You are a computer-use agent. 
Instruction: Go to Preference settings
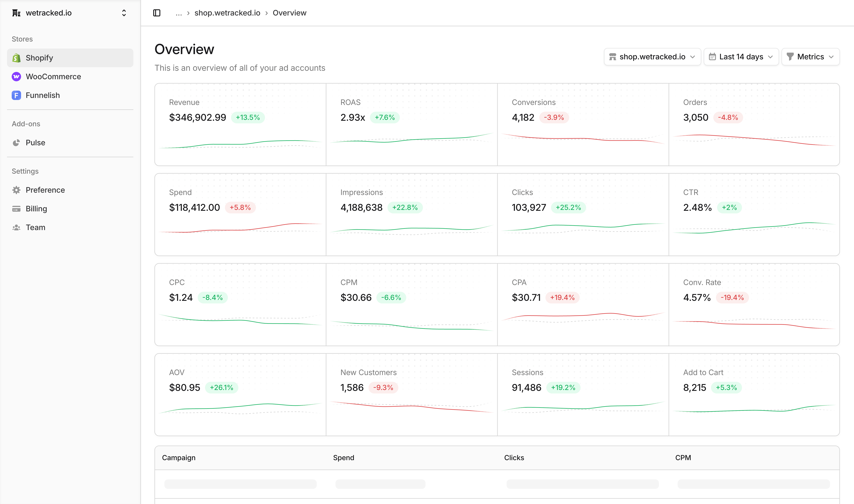pyautogui.click(x=70, y=190)
